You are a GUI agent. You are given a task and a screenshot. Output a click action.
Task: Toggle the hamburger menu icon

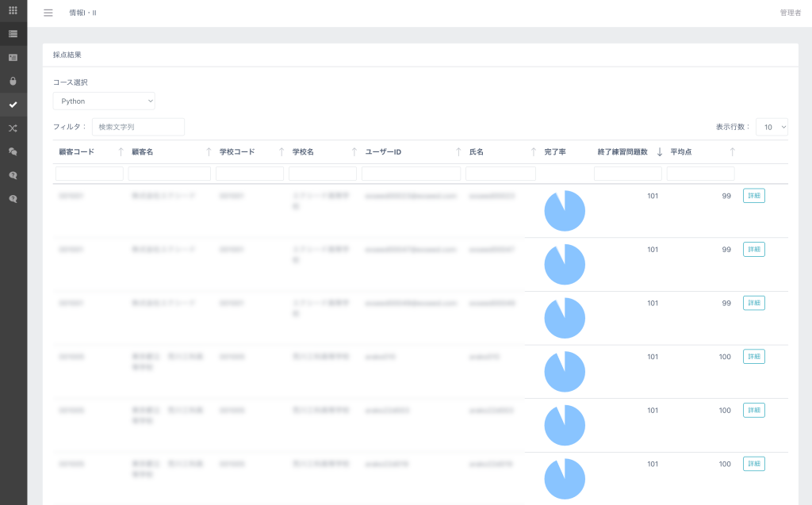[x=48, y=13]
